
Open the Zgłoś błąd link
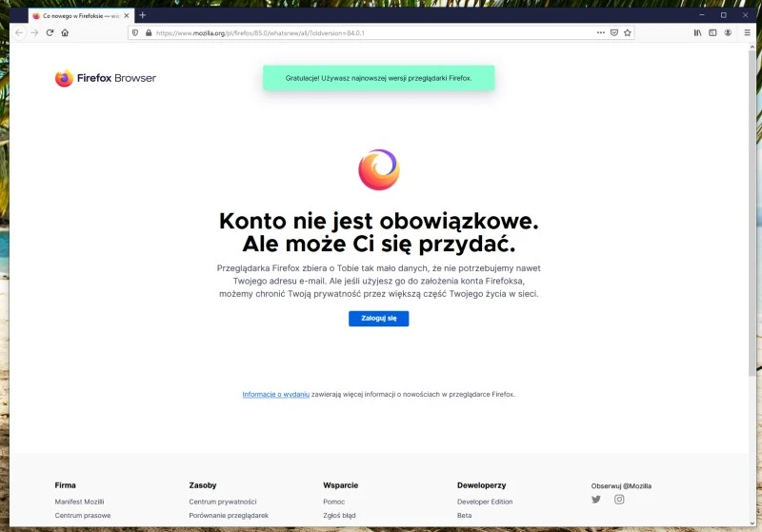click(x=339, y=515)
